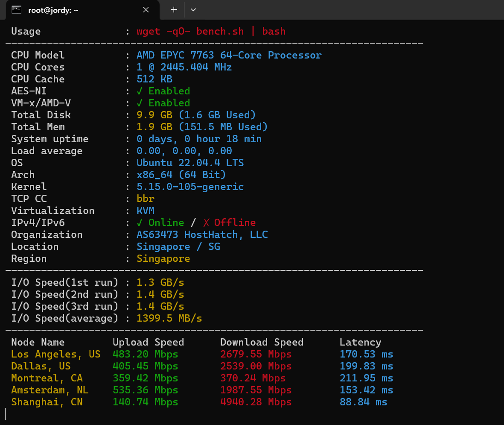Click Dallas download '2539.00 Mbps'
504x425 pixels.
(x=256, y=366)
